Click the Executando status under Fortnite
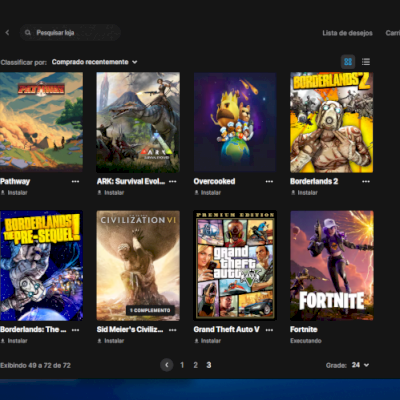This screenshot has height=400, width=400. point(306,341)
